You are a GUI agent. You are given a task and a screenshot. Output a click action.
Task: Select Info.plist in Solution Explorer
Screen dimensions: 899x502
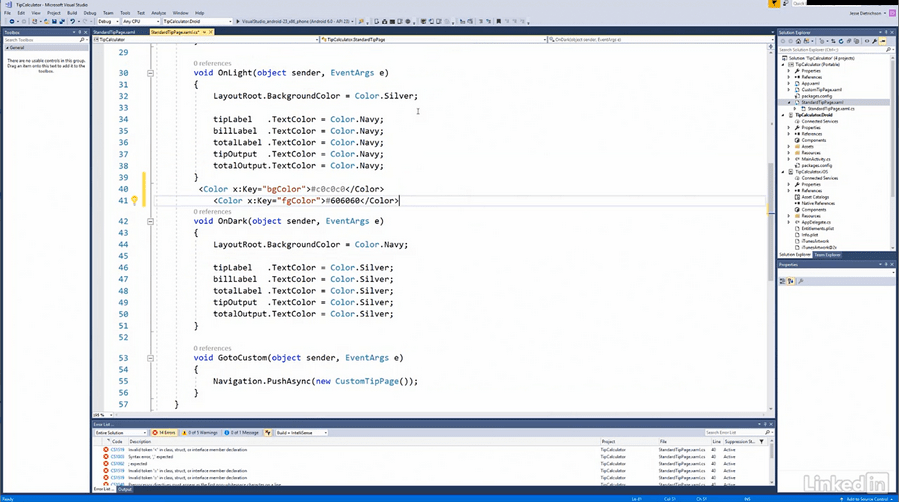point(810,235)
